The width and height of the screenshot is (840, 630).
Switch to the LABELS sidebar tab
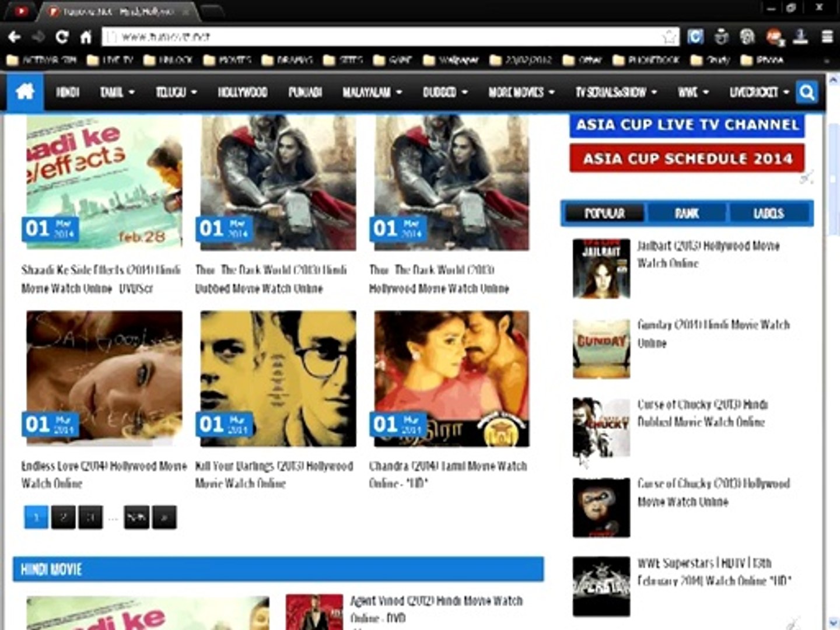769,213
